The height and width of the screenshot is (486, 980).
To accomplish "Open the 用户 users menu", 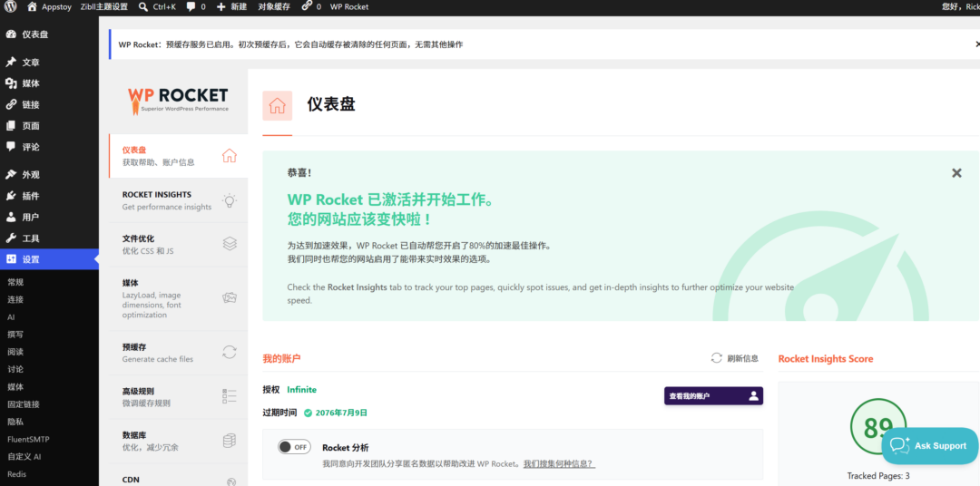I will coord(49,218).
